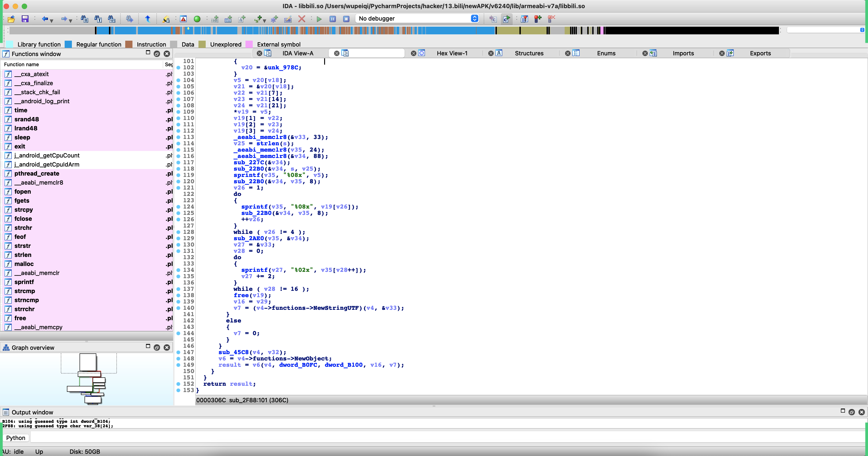Click the Graph overview panel icon
This screenshot has height=456, width=868.
click(x=6, y=348)
